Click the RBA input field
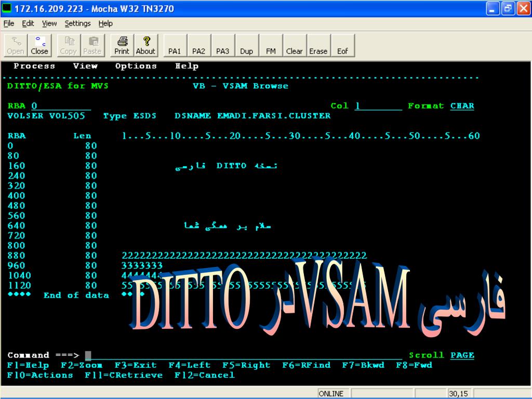Screen dimensions: 532x399 [x=61, y=106]
